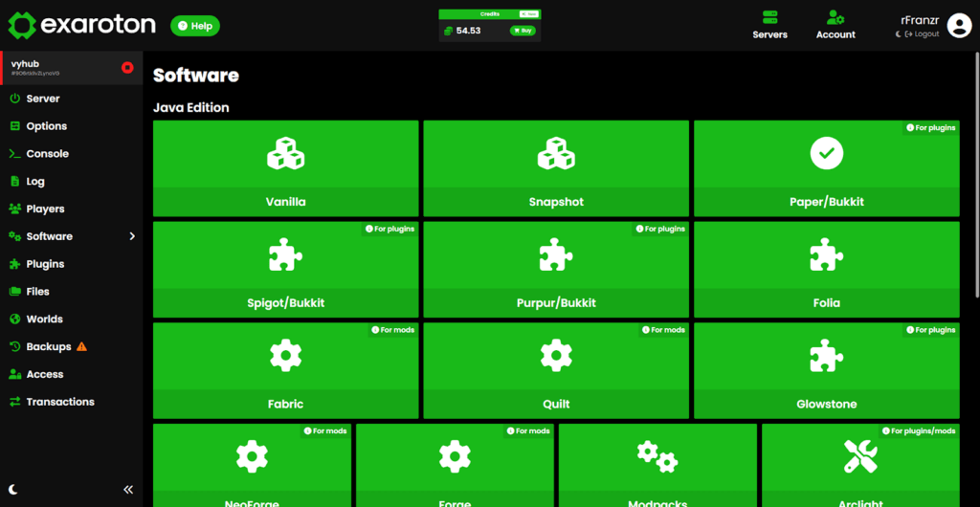Click the Files folder icon in sidebar
Viewport: 980px width, 507px height.
pyautogui.click(x=15, y=291)
